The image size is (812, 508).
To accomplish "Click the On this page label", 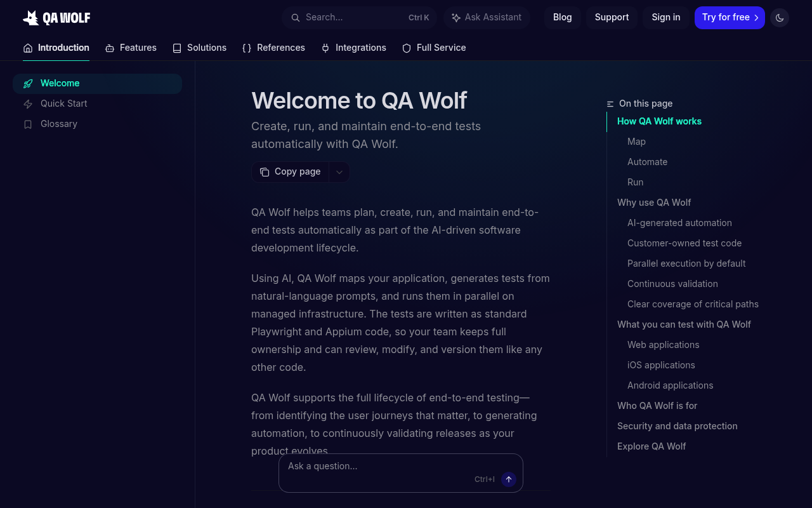I will (x=646, y=104).
